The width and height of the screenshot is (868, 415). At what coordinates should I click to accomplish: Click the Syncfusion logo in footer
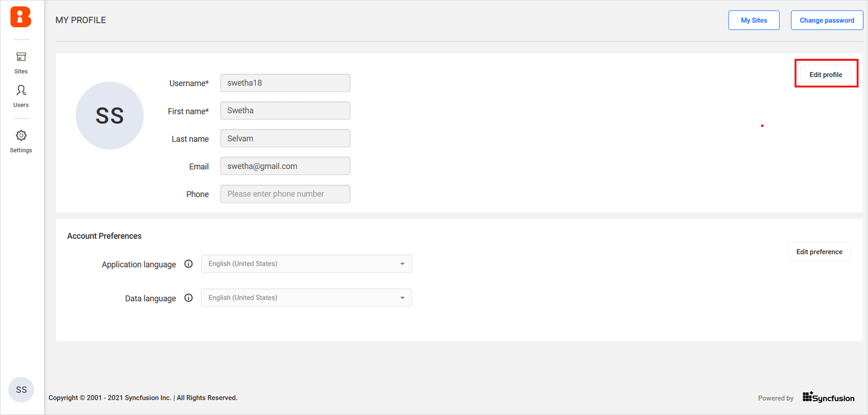pyautogui.click(x=828, y=397)
